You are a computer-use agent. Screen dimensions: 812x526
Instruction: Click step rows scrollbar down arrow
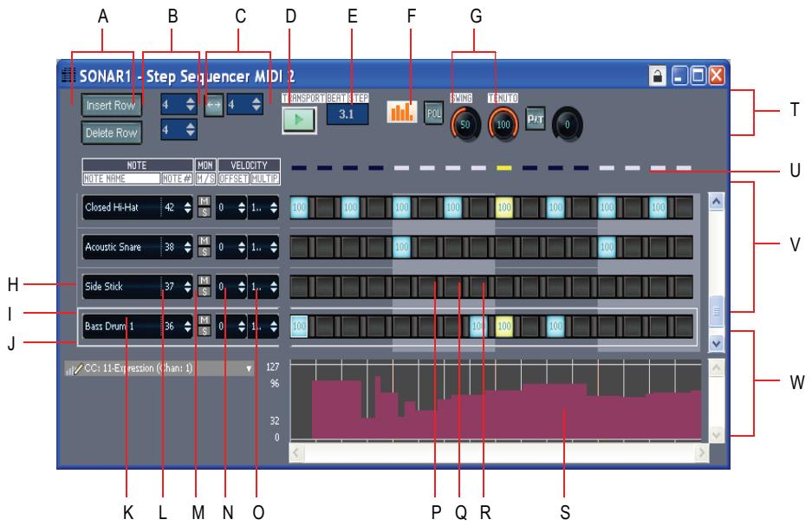coord(716,343)
